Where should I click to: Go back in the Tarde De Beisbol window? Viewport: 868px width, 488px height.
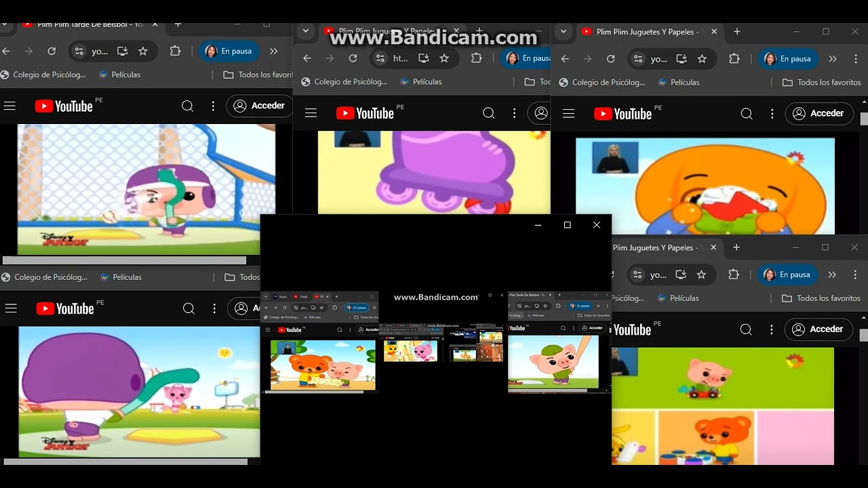coord(6,51)
